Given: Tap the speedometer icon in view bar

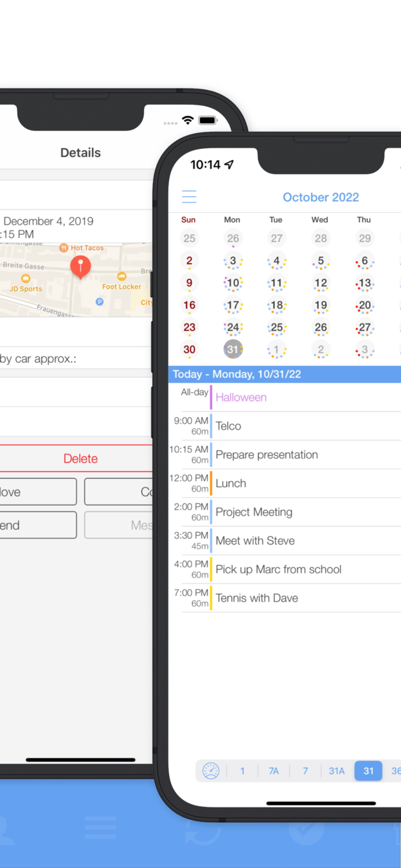Looking at the screenshot, I should pyautogui.click(x=211, y=771).
